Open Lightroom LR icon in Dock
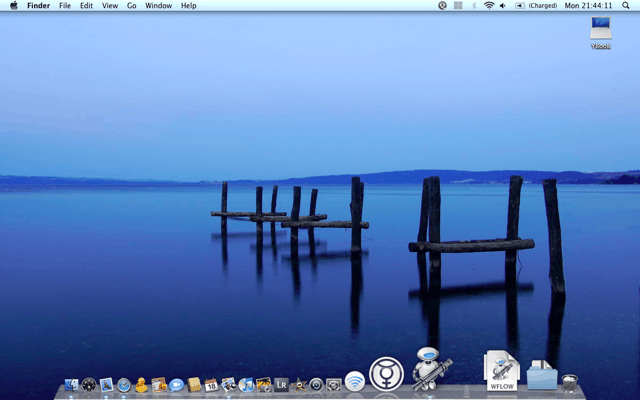640x400 pixels. (x=281, y=384)
